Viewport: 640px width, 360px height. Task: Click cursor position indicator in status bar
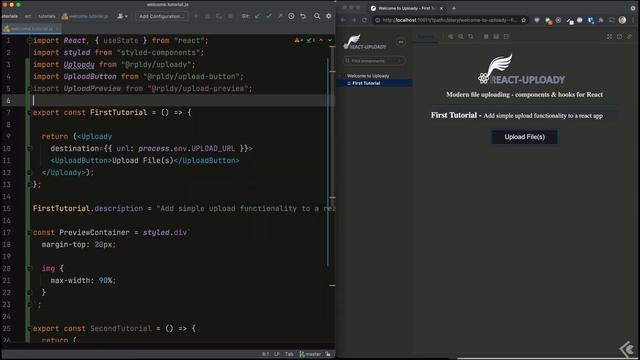pyautogui.click(x=265, y=354)
